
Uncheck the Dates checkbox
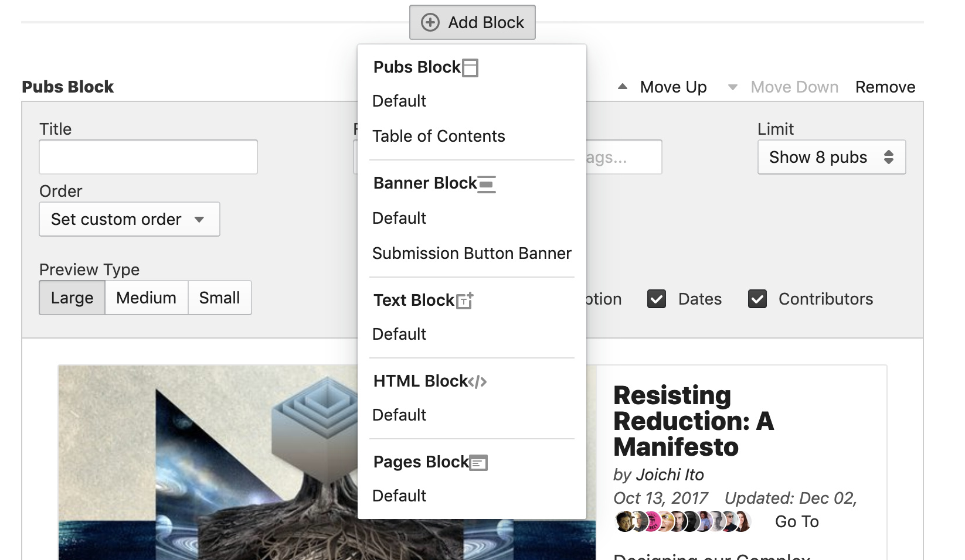[x=657, y=299]
